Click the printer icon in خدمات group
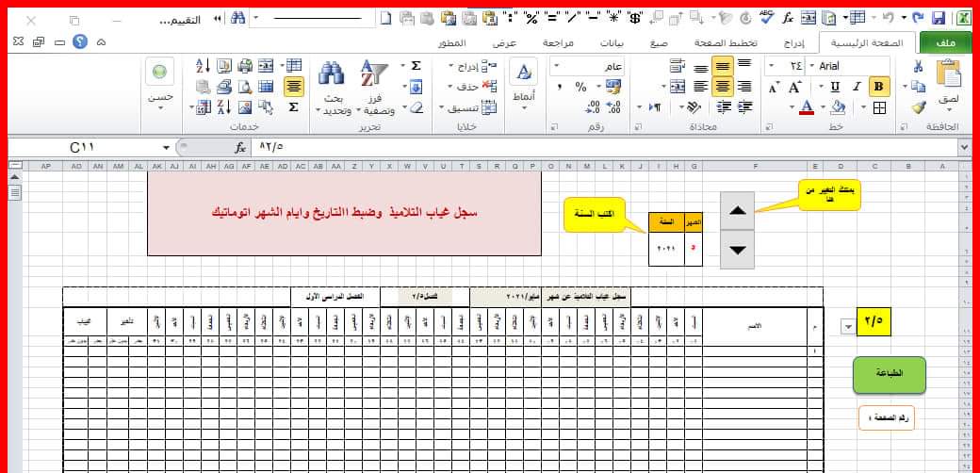This screenshot has width=980, height=473. [245, 66]
